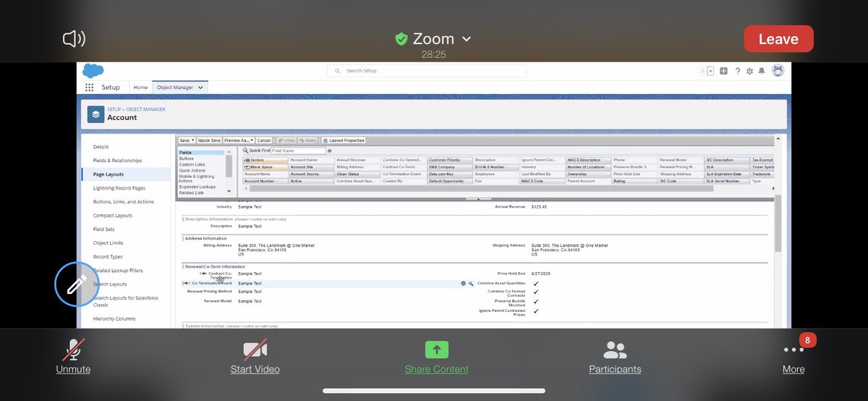Click the Customer Priority palette field
This screenshot has width=868, height=401.
point(449,160)
